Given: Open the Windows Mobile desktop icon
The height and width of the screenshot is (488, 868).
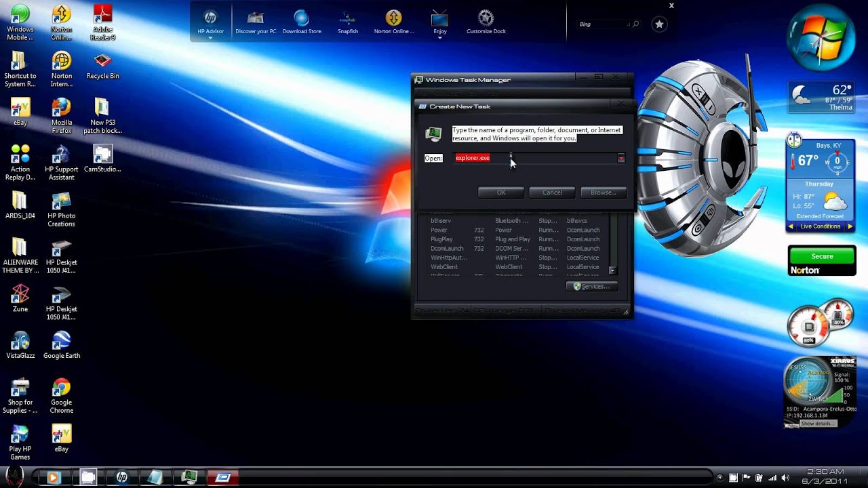Looking at the screenshot, I should [x=20, y=22].
